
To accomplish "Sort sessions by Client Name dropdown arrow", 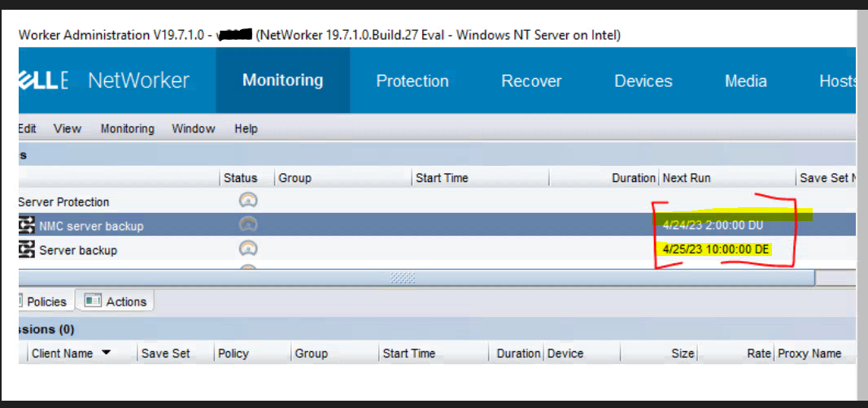I will click(x=107, y=354).
